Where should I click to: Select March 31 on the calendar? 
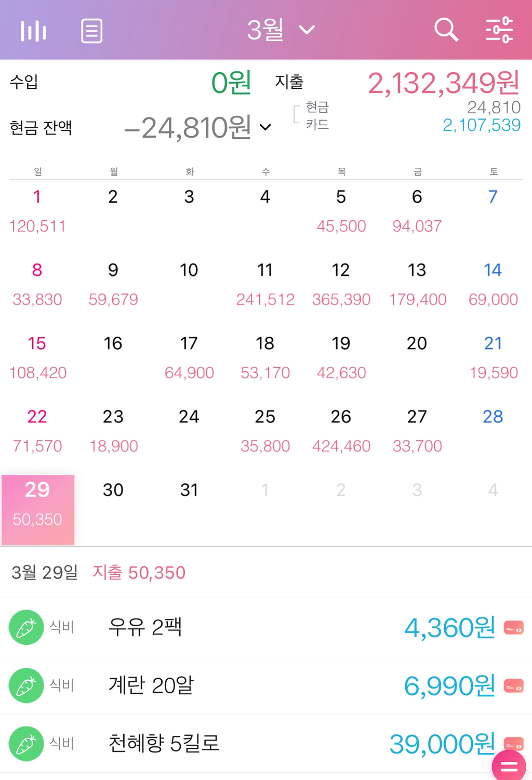[189, 490]
